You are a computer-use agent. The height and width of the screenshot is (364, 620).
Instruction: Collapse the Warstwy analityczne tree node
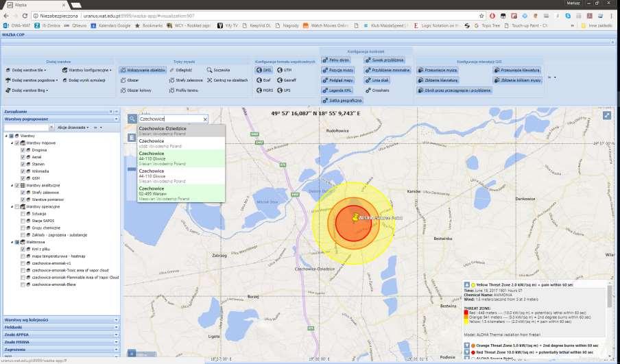coord(12,185)
